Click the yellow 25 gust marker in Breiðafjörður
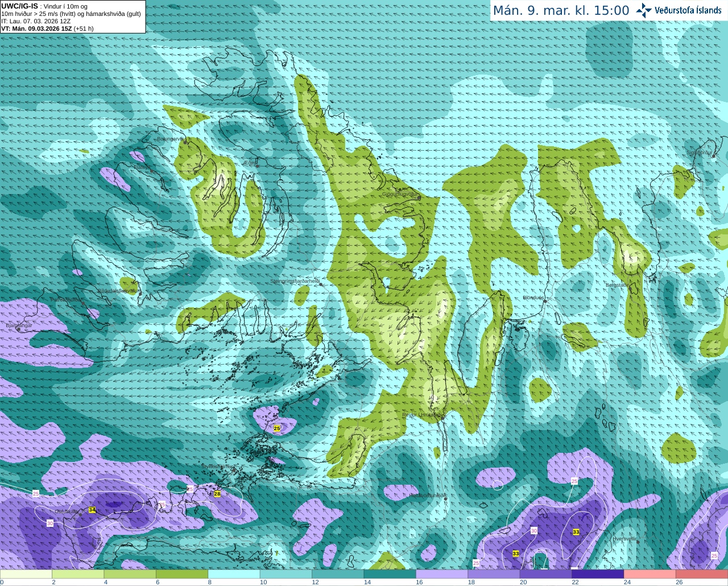Screen dimensions: 728x586 (277, 428)
